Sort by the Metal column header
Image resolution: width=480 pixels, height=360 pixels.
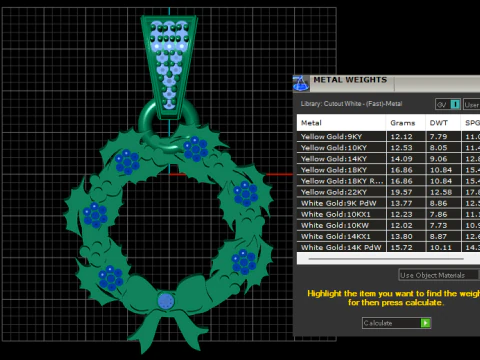click(341, 123)
